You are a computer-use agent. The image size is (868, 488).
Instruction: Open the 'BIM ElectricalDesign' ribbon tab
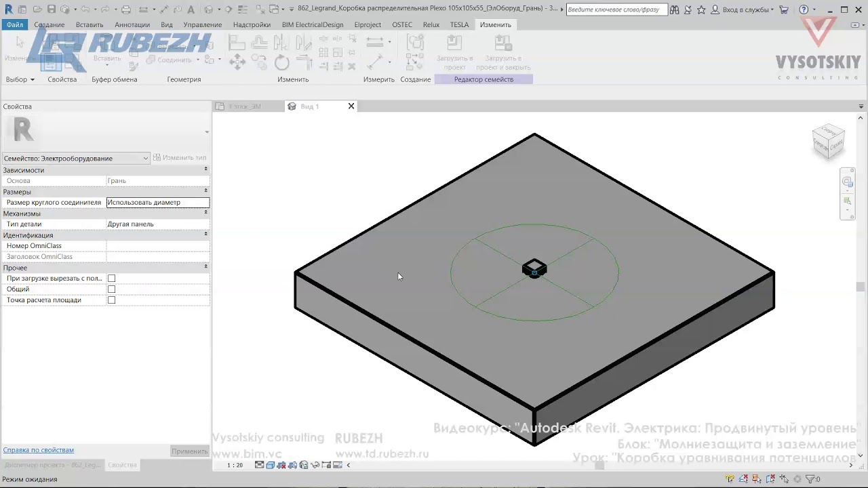coord(313,24)
